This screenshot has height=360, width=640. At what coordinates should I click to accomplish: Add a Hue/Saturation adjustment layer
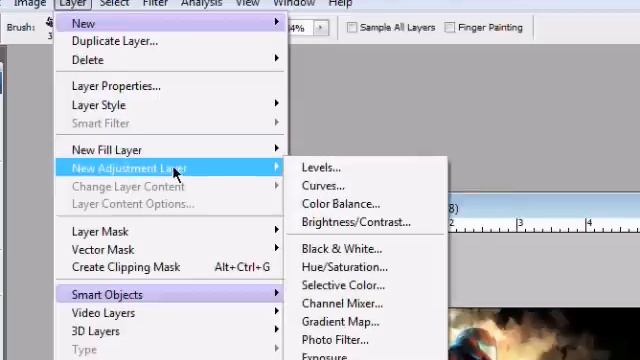(366, 267)
